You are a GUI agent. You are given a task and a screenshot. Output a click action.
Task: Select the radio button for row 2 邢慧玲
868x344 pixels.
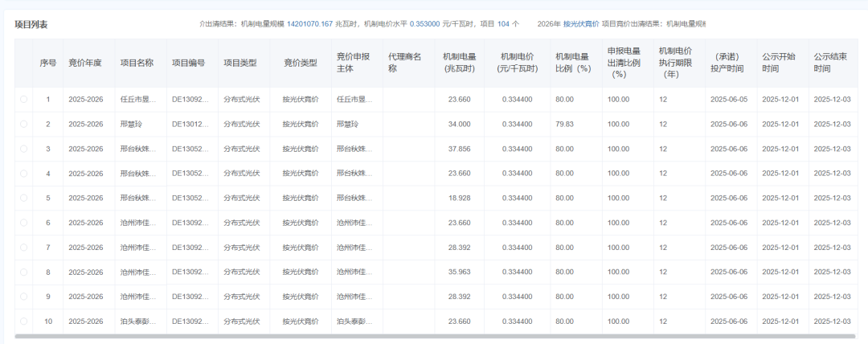24,124
